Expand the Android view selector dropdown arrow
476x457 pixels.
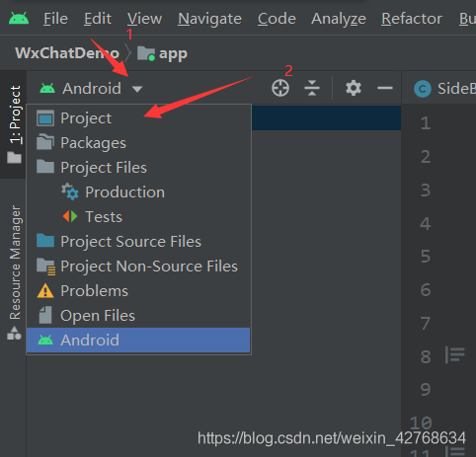point(137,89)
